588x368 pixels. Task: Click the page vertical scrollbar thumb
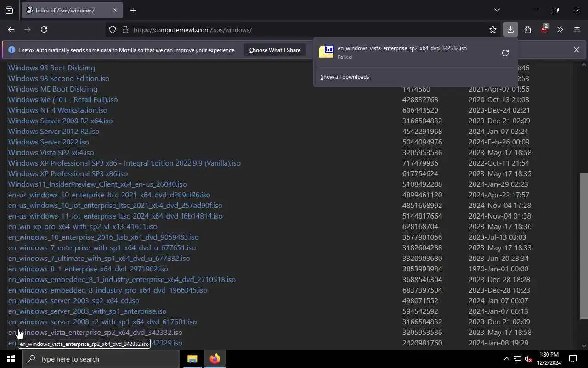(584, 246)
